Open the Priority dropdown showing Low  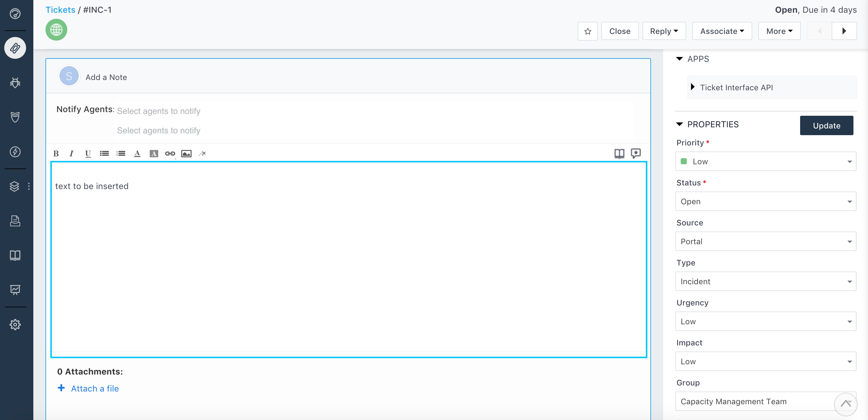(x=766, y=161)
